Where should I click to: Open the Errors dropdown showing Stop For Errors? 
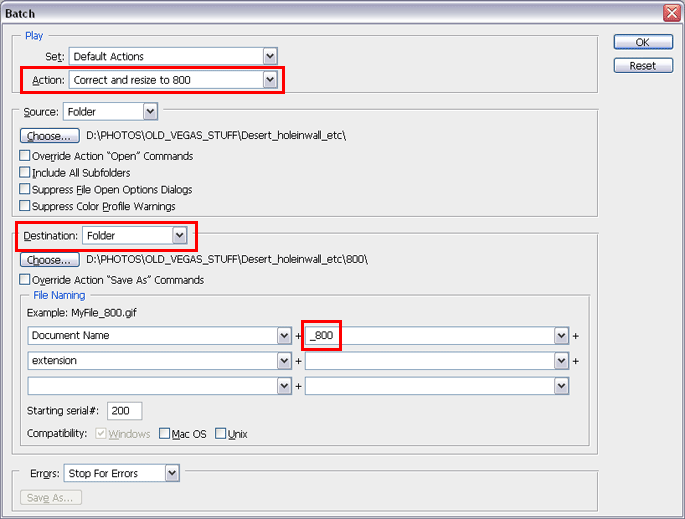pos(172,473)
